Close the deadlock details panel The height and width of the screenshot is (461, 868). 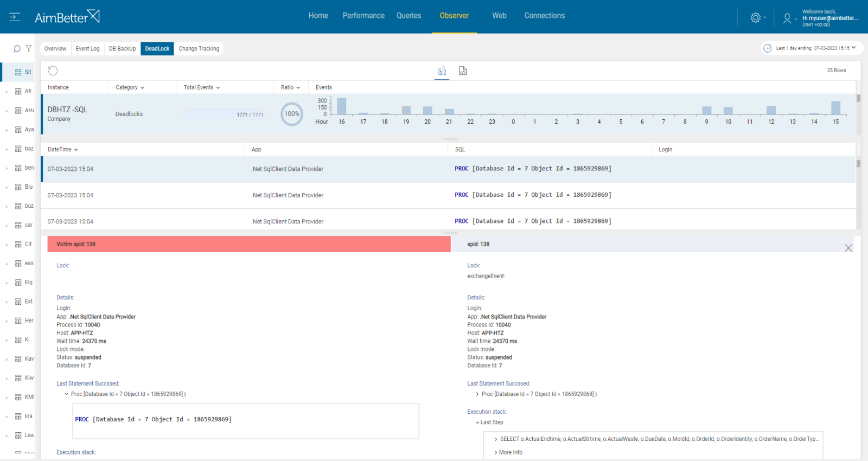pos(848,248)
